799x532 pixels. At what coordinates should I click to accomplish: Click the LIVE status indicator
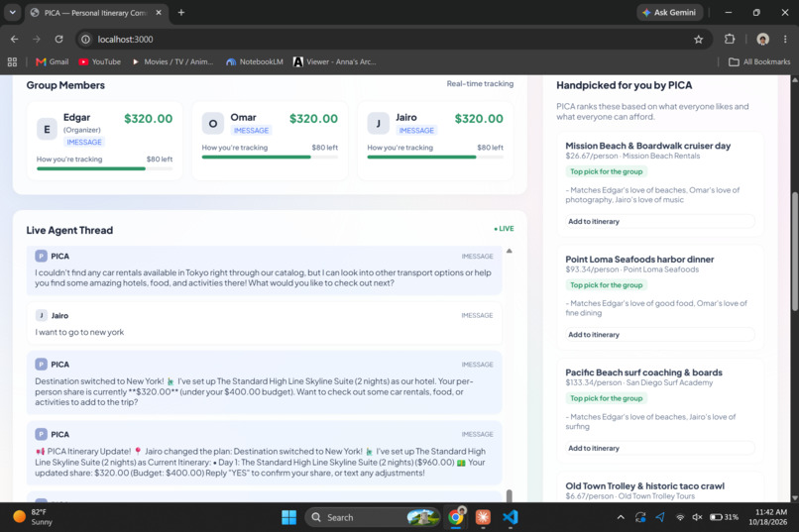click(504, 229)
